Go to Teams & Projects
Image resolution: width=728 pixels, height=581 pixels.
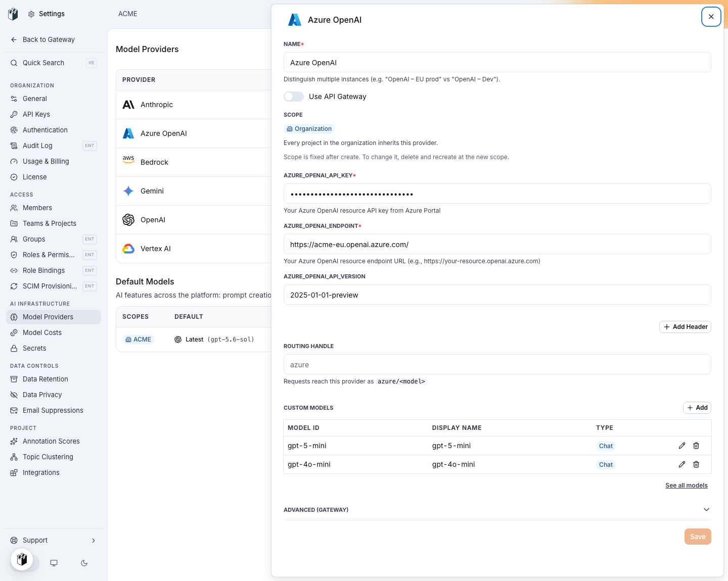(x=53, y=223)
